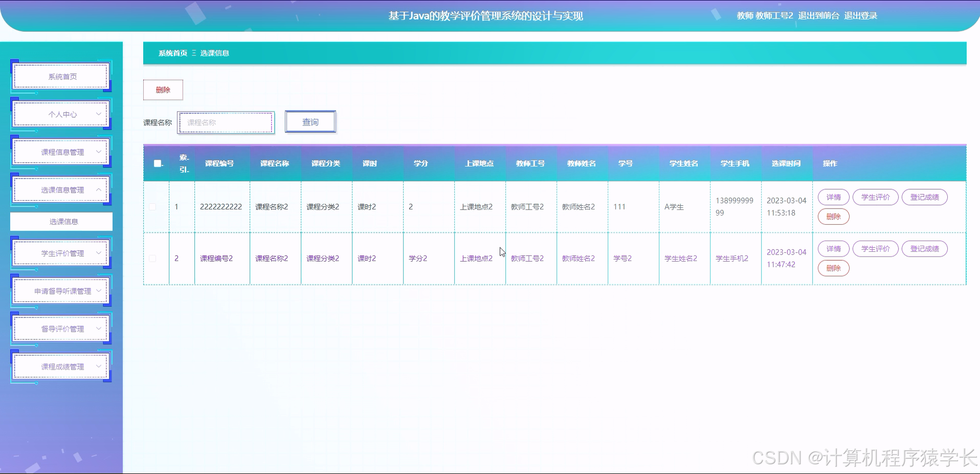
Task: Select the 选课信息 submenu item
Action: click(61, 222)
